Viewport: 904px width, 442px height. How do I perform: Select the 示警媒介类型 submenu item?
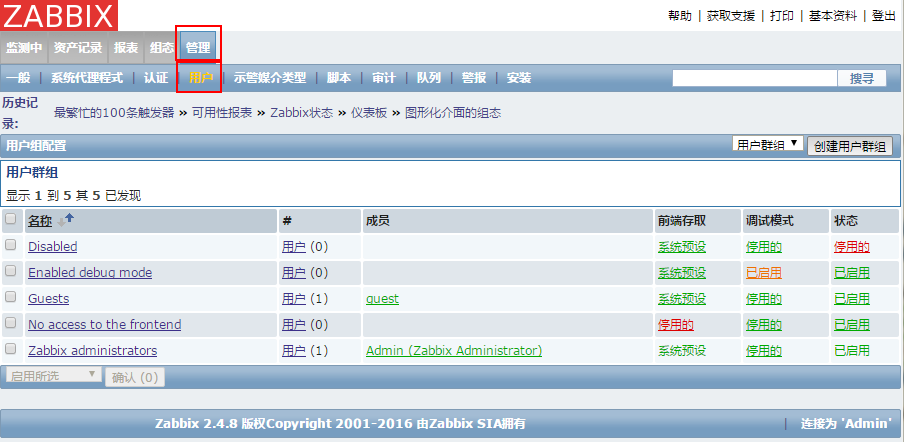click(270, 78)
